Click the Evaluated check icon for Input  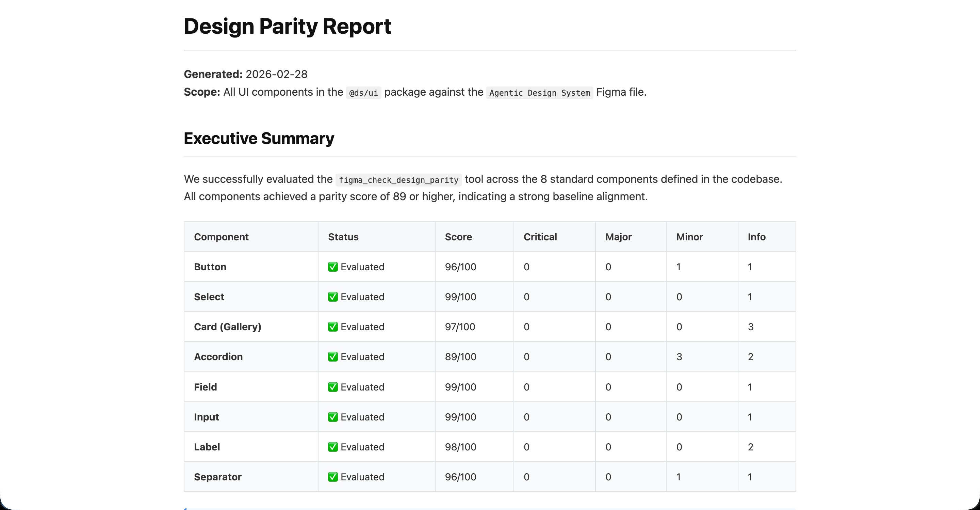click(x=333, y=417)
